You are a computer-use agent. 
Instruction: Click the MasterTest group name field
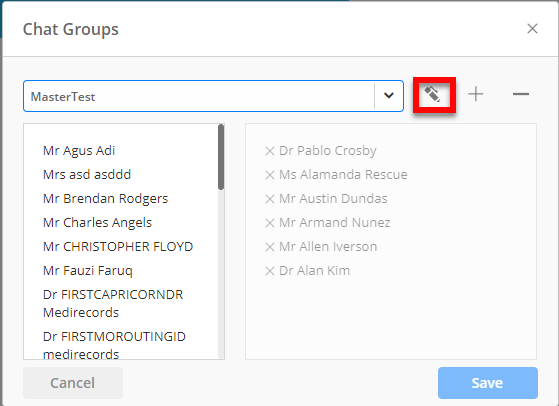pos(199,96)
